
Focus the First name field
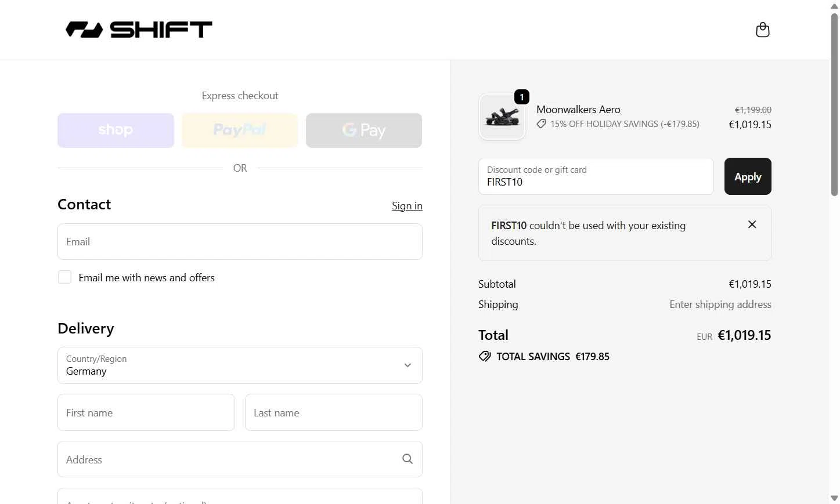coord(146,412)
